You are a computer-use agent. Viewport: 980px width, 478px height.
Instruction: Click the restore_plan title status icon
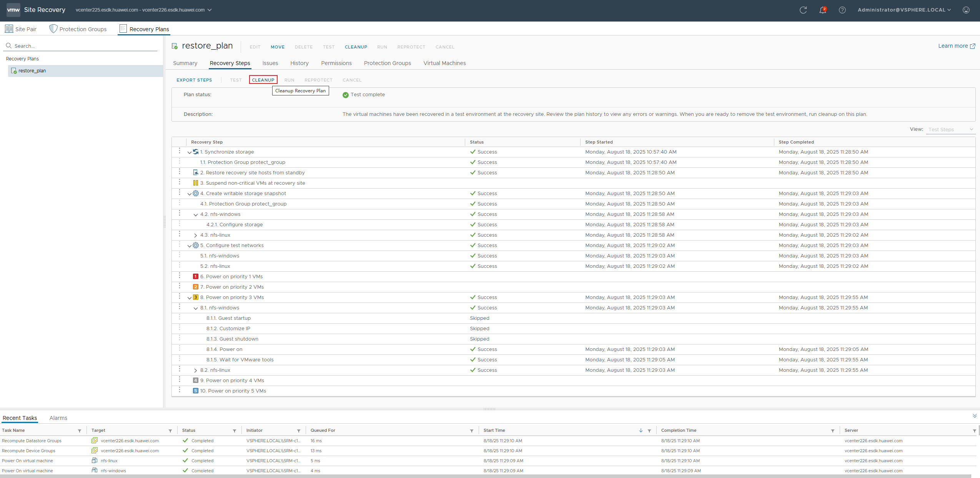tap(175, 46)
